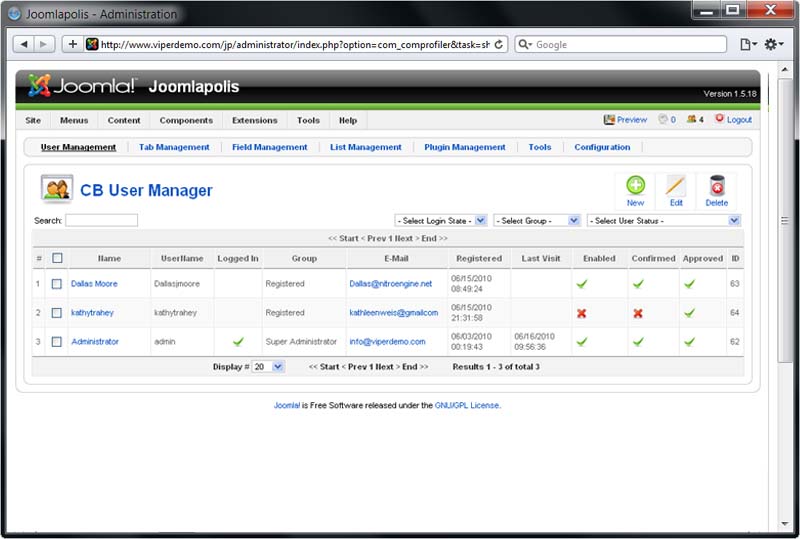Screen dimensions: 800x539
Task: Open the Extensions menu
Action: (255, 120)
